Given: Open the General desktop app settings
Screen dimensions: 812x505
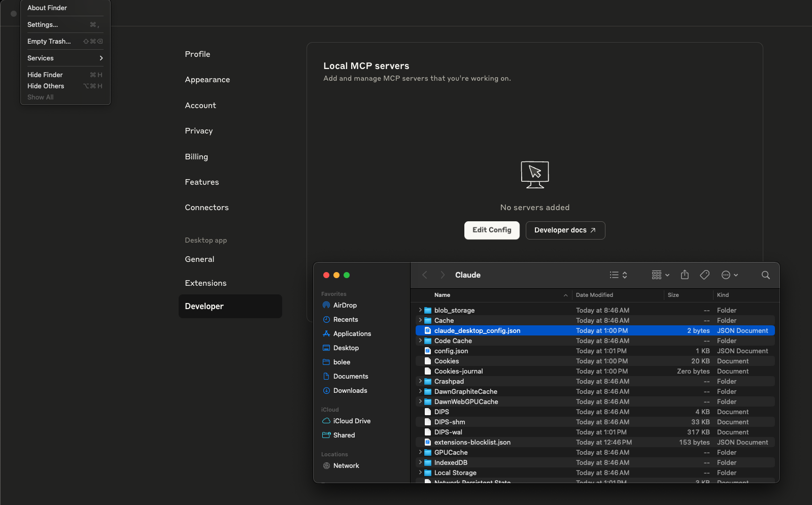Looking at the screenshot, I should 199,259.
